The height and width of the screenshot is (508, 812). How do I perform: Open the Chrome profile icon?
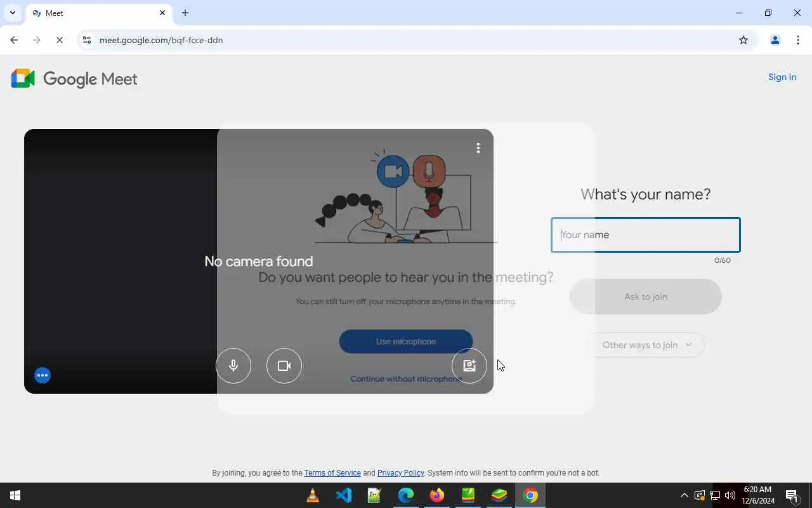point(775,40)
